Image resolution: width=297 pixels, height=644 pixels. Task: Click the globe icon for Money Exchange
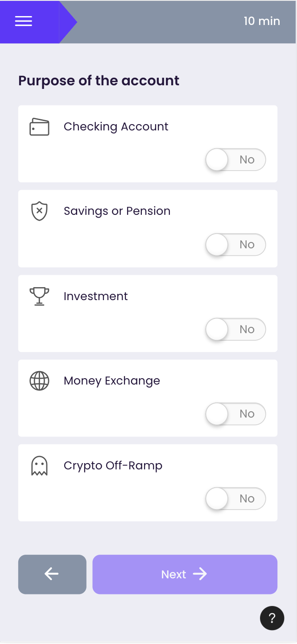click(x=39, y=381)
